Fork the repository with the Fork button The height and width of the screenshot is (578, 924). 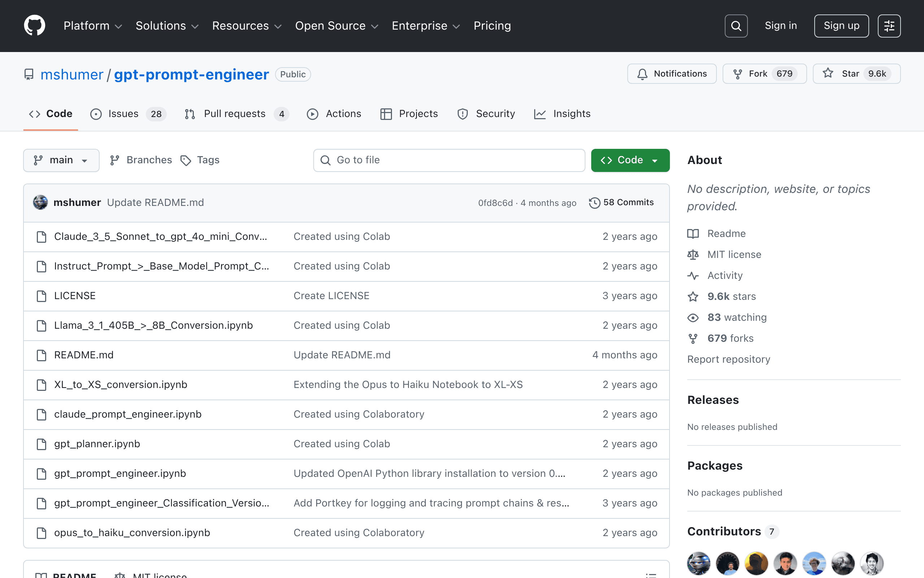[x=764, y=74]
